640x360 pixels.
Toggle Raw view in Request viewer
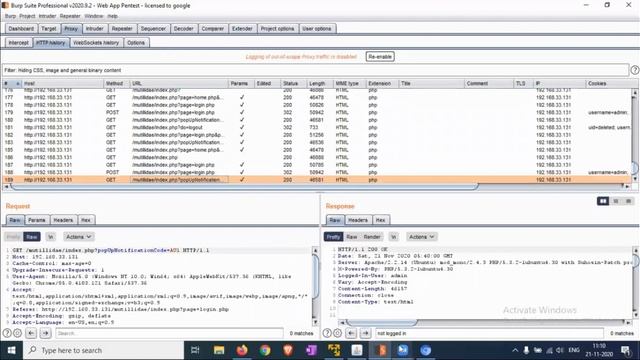point(31,237)
